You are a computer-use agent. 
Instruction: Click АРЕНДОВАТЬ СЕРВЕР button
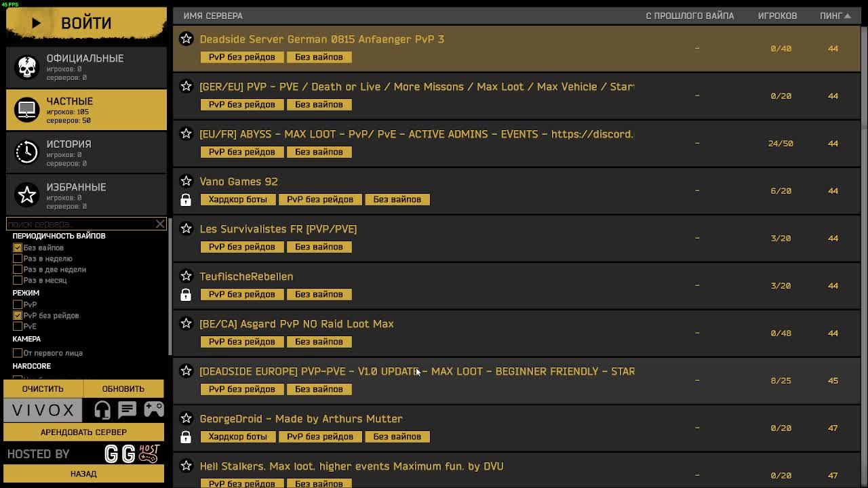click(83, 432)
